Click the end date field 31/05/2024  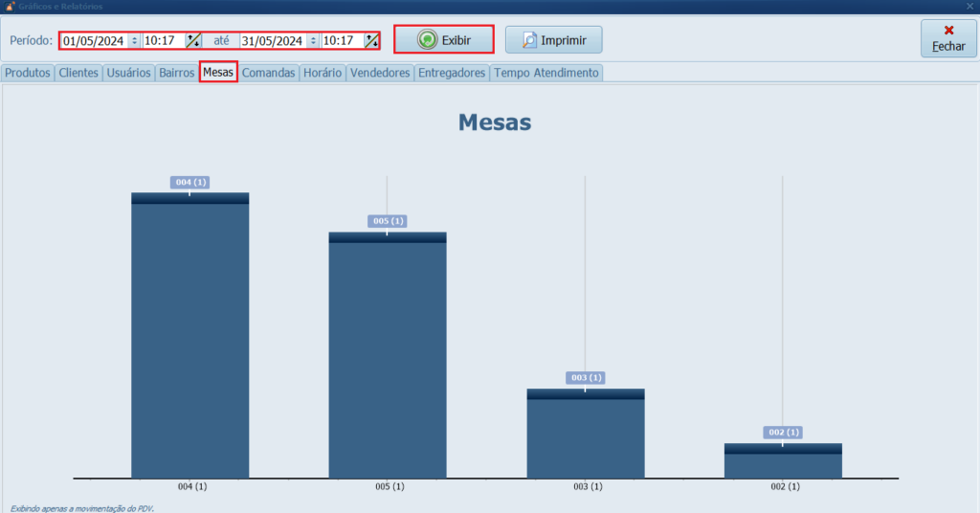tap(273, 40)
